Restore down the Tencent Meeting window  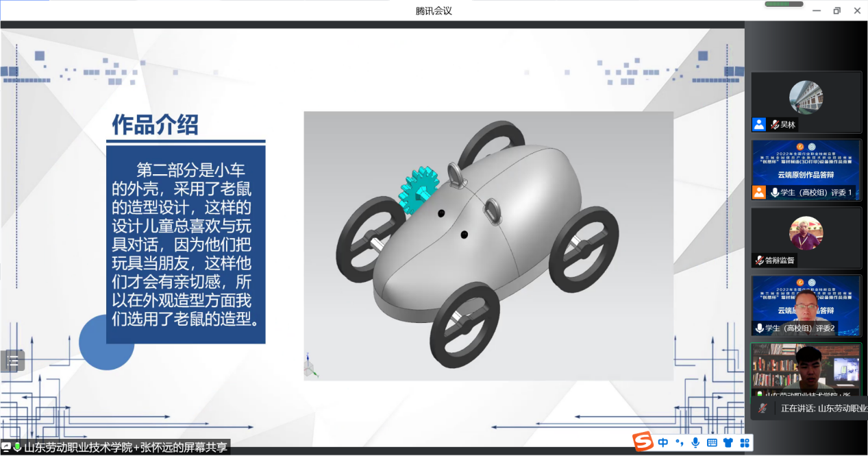click(836, 10)
